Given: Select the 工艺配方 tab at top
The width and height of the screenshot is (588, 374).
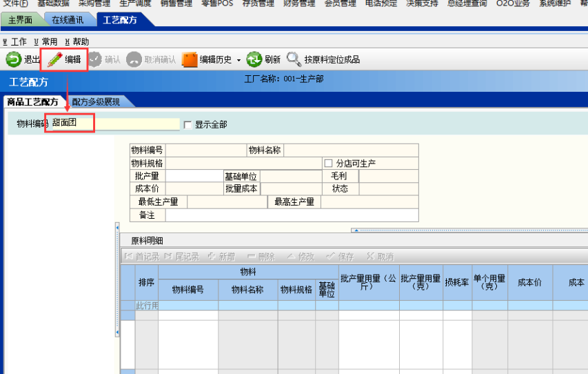Looking at the screenshot, I should 120,20.
